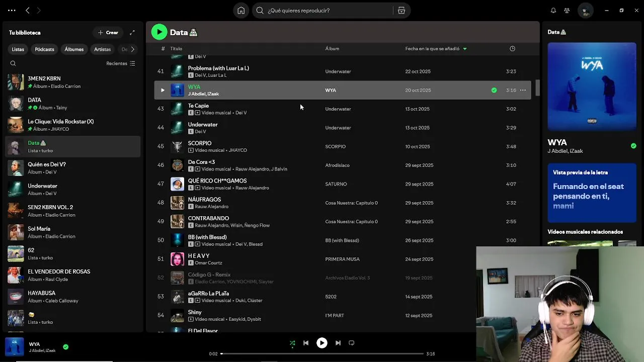Select the Álbumes filter tab
Viewport: 644px width, 362px height.
click(x=74, y=49)
